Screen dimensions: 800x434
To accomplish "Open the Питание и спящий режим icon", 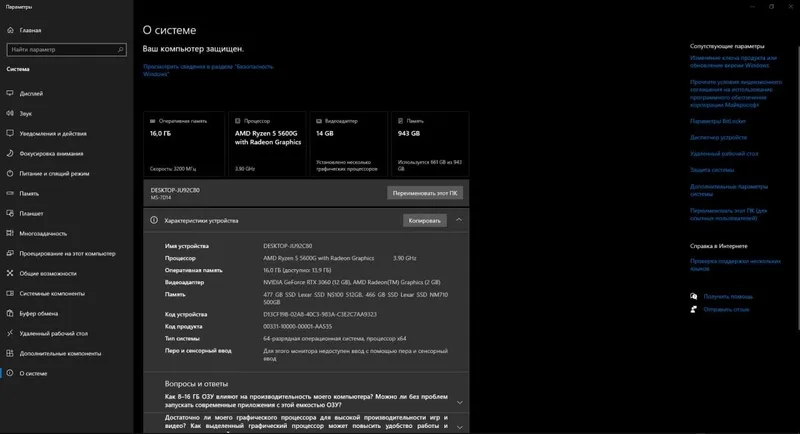I will (x=10, y=173).
